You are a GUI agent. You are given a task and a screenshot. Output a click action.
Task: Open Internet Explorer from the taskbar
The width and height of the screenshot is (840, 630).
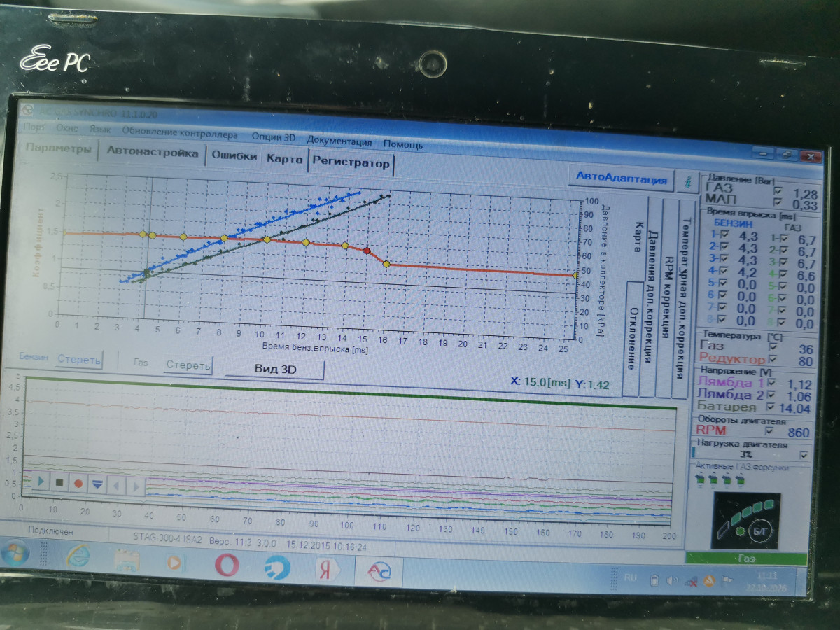point(78,557)
